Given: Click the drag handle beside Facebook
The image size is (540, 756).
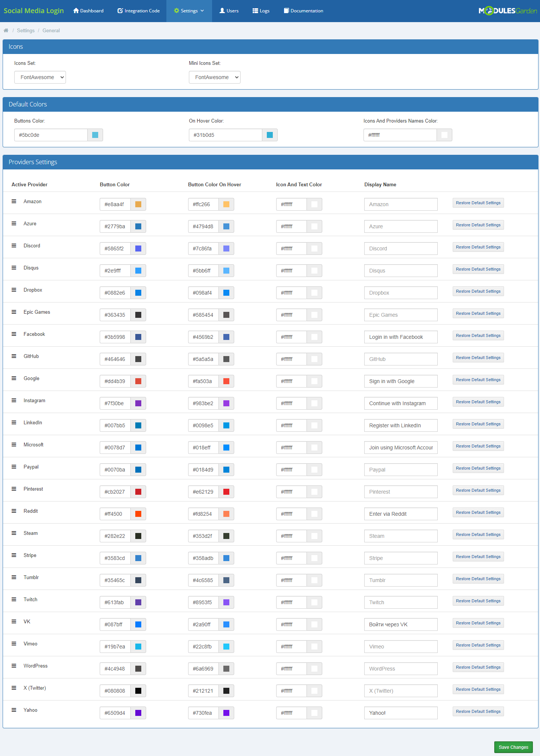Looking at the screenshot, I should pos(14,334).
